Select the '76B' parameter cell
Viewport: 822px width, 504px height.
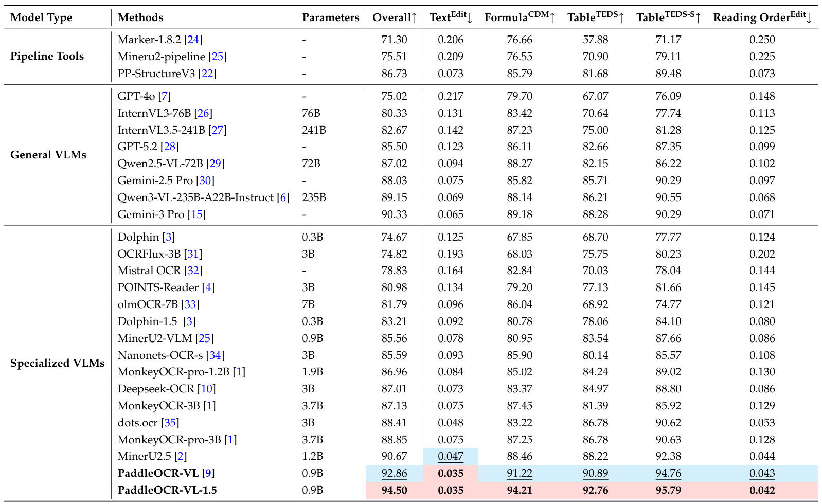pyautogui.click(x=311, y=113)
